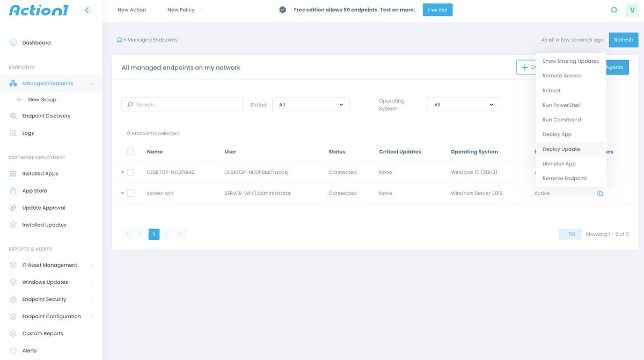This screenshot has height=360, width=644.
Task: Click the previous page arrow
Action: (141, 234)
